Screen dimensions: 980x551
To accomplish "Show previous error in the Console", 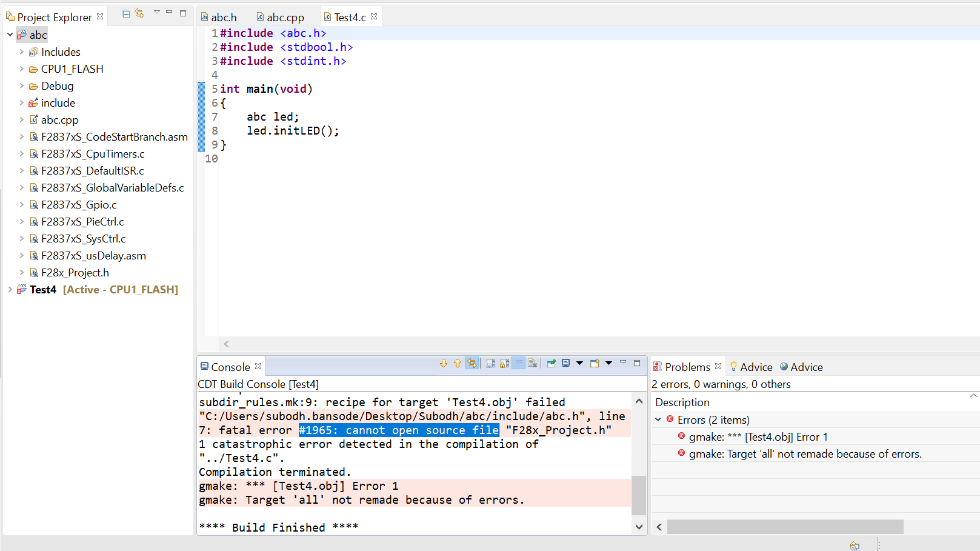I will [458, 363].
